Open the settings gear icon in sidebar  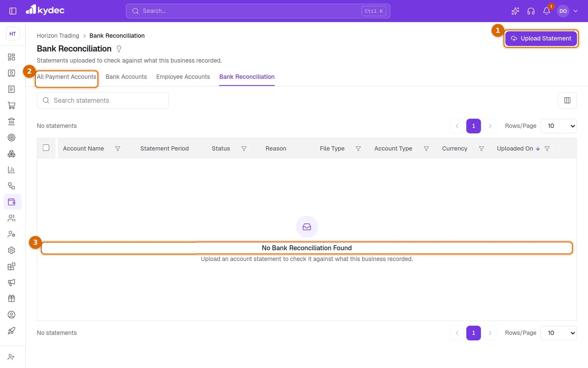tap(11, 250)
